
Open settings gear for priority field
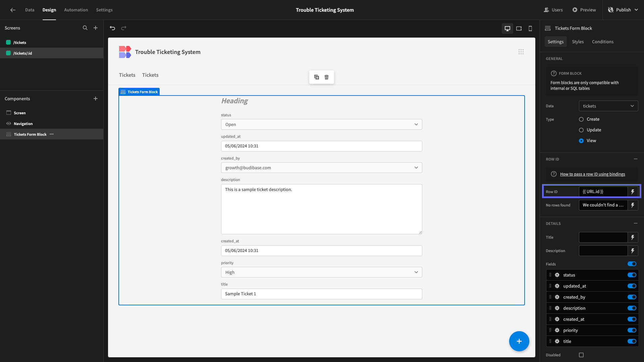click(557, 330)
